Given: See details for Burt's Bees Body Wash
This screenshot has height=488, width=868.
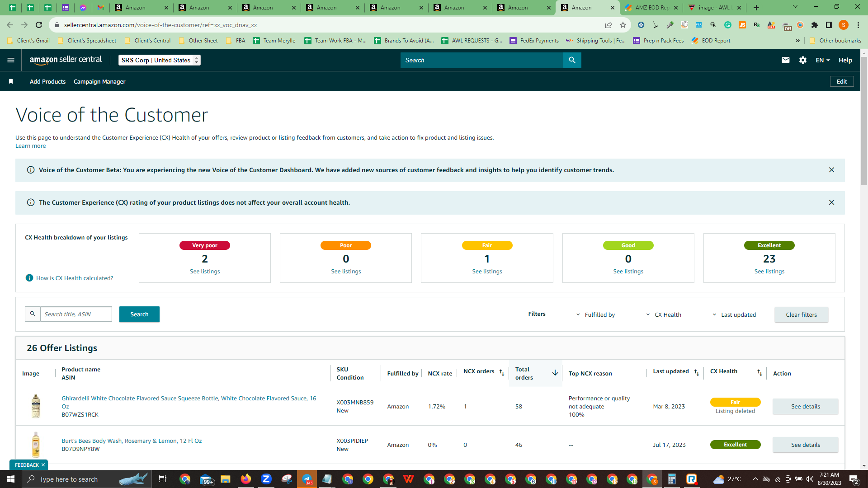Looking at the screenshot, I should 805,445.
